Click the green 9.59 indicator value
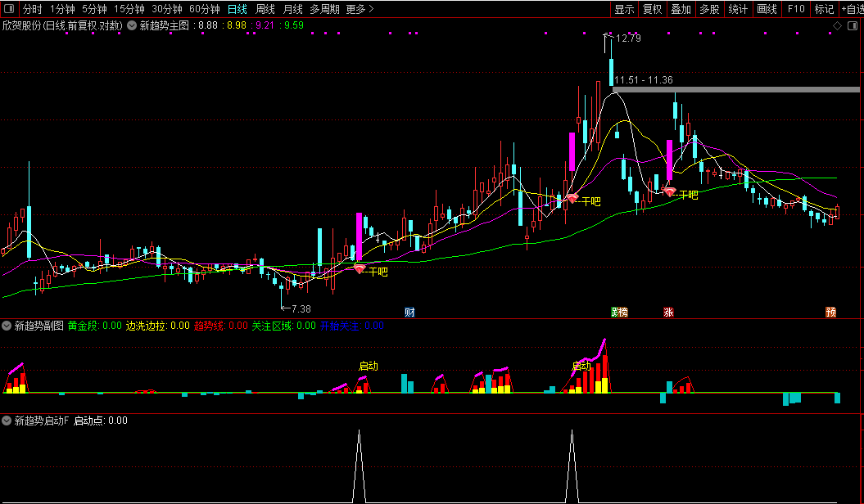 [294, 25]
